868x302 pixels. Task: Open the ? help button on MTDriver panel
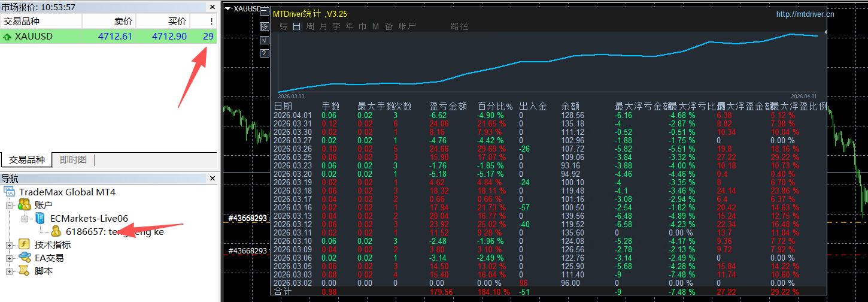click(x=265, y=54)
